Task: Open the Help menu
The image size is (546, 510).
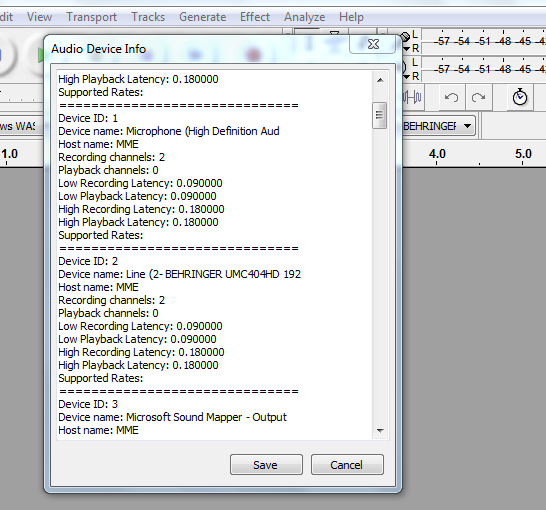Action: coord(351,17)
